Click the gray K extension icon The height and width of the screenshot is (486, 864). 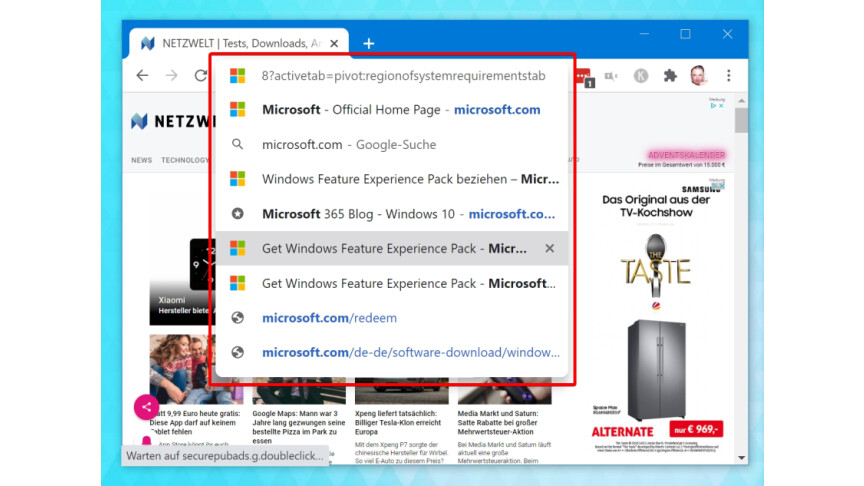click(640, 75)
